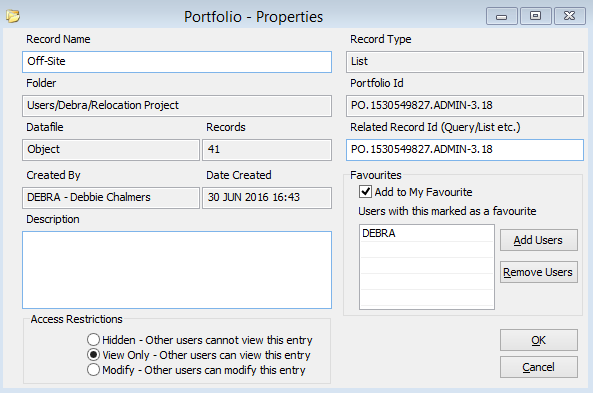Click Created By field DEBRA - Debbie Chalmers
Viewport: 593px width, 393px height.
click(x=111, y=198)
